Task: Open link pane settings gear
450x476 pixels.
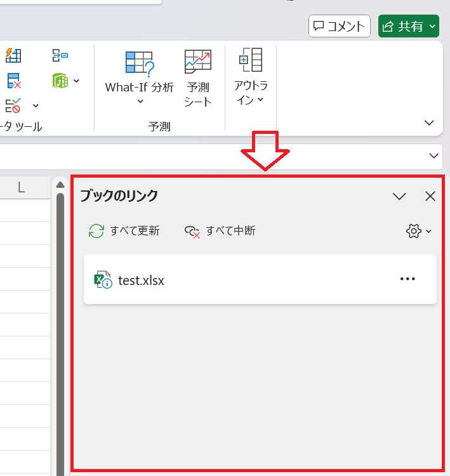Action: click(x=418, y=231)
